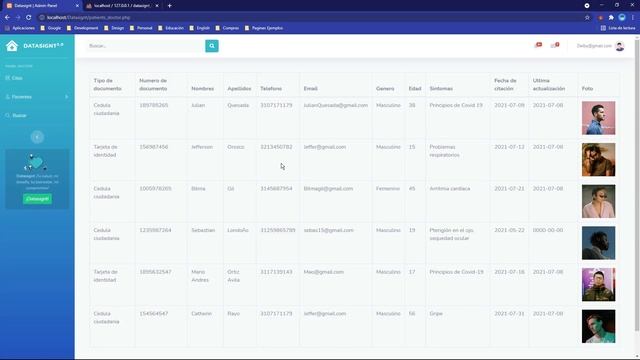Click Sebastian's patient photo thumbnail
This screenshot has width=640, height=360.
pyautogui.click(x=598, y=243)
